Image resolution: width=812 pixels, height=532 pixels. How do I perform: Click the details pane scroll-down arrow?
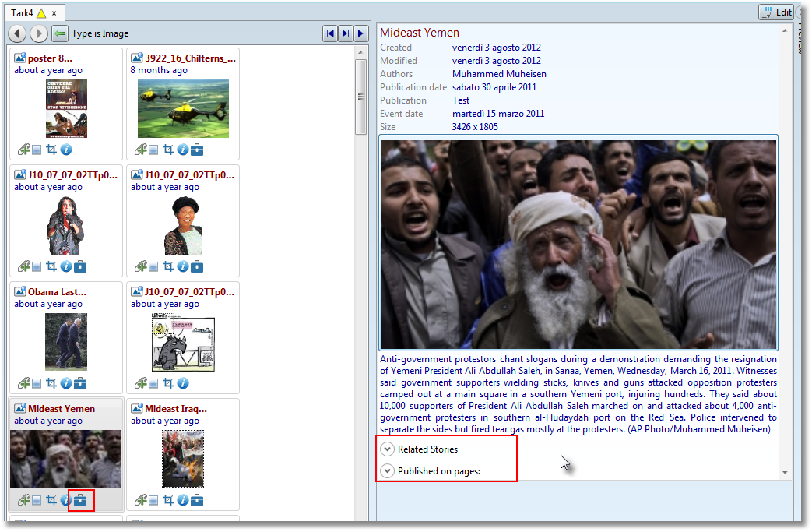785,473
